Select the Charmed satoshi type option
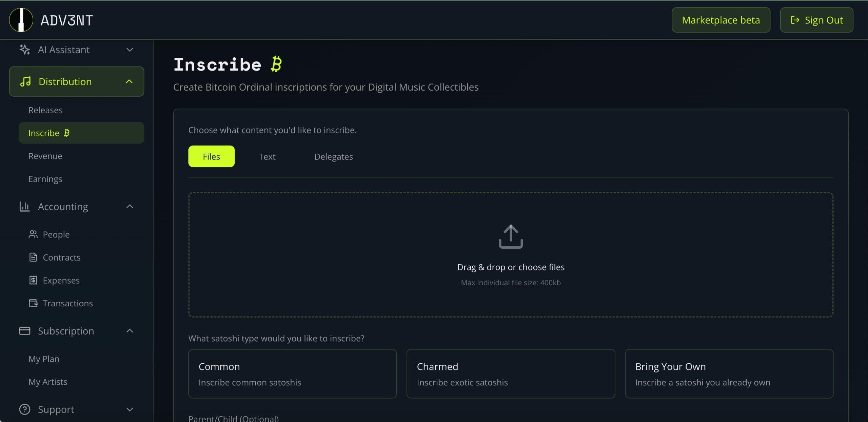The height and width of the screenshot is (422, 868). [511, 373]
